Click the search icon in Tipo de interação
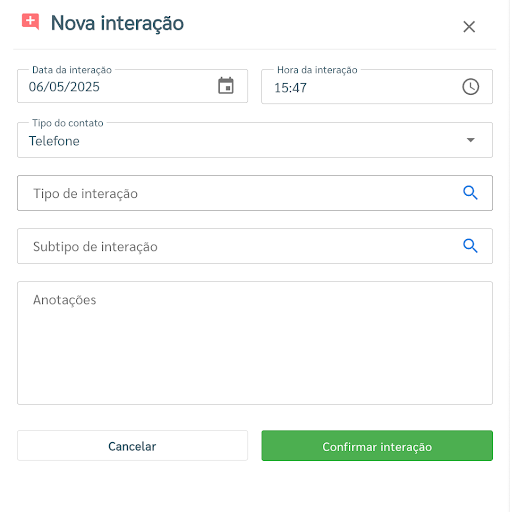This screenshot has width=510, height=512. click(x=470, y=193)
